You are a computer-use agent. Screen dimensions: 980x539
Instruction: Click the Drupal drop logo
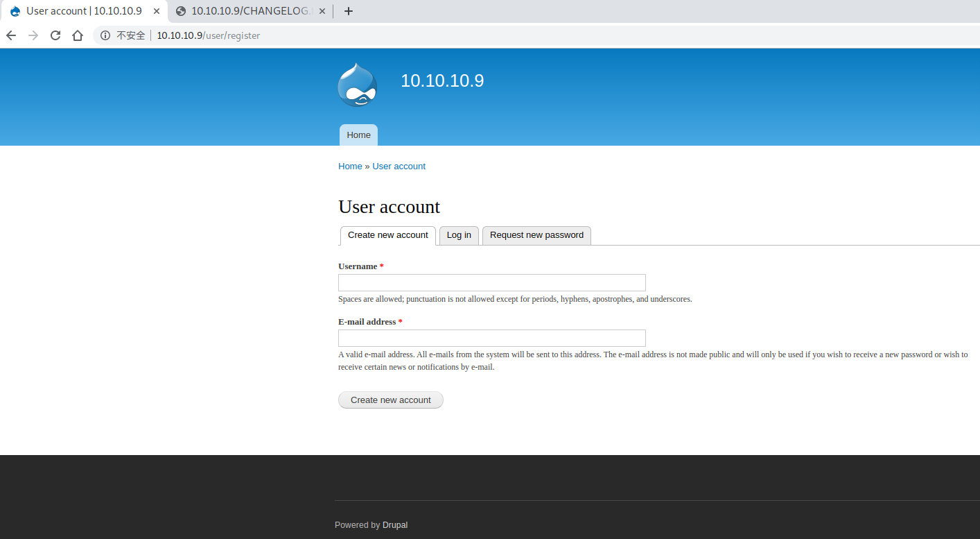click(x=357, y=85)
